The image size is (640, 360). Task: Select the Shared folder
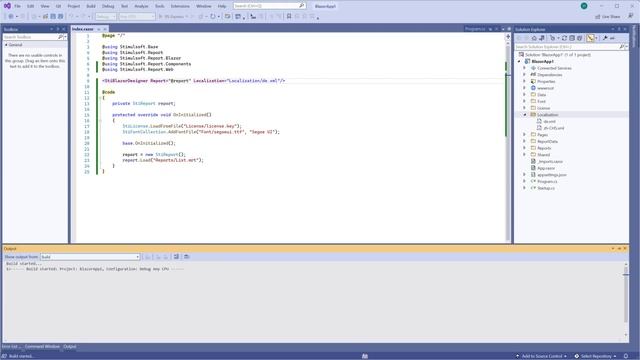tap(543, 155)
